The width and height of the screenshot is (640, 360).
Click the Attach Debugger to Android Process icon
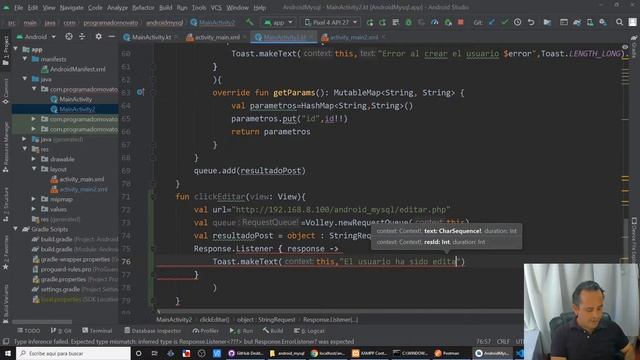pyautogui.click(x=448, y=22)
